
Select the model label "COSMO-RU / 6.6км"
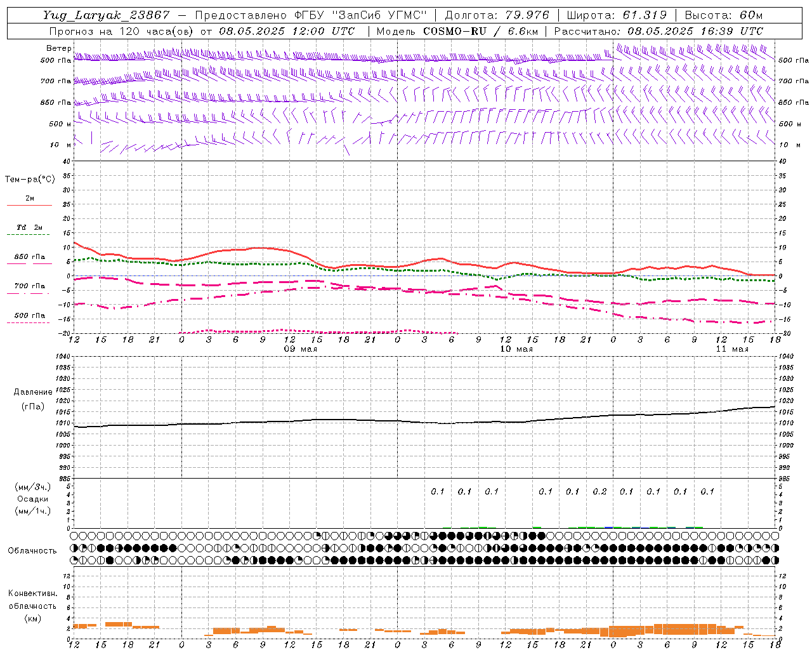pyautogui.click(x=481, y=30)
